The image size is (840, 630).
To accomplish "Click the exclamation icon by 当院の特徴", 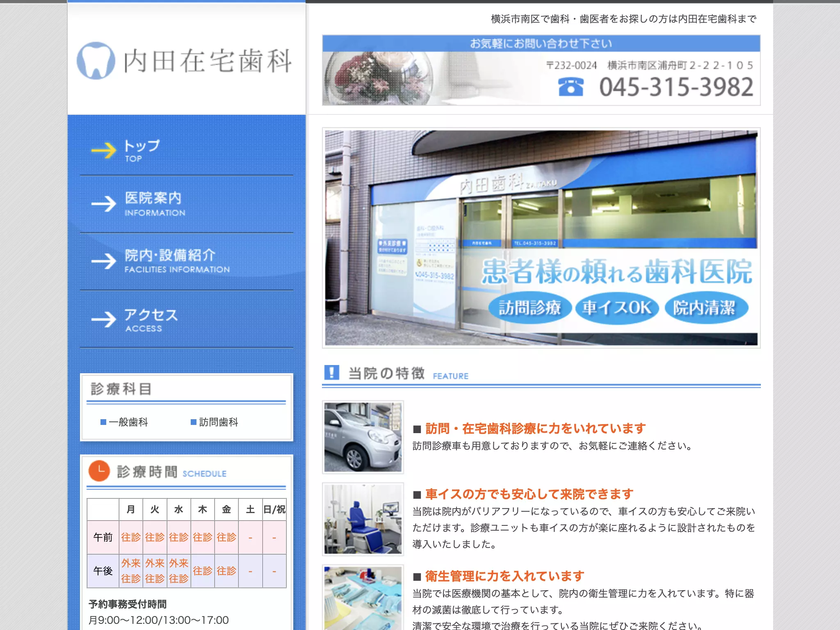I will pyautogui.click(x=331, y=372).
